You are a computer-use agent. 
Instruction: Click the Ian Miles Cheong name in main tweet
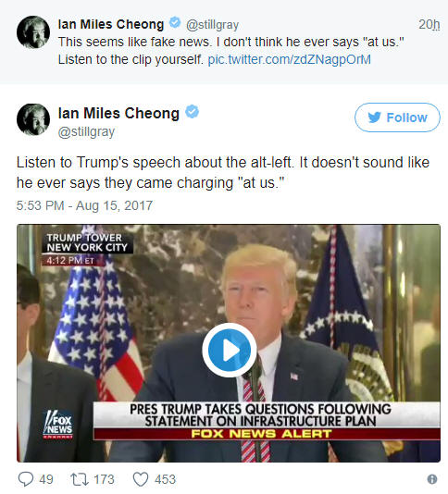118,113
